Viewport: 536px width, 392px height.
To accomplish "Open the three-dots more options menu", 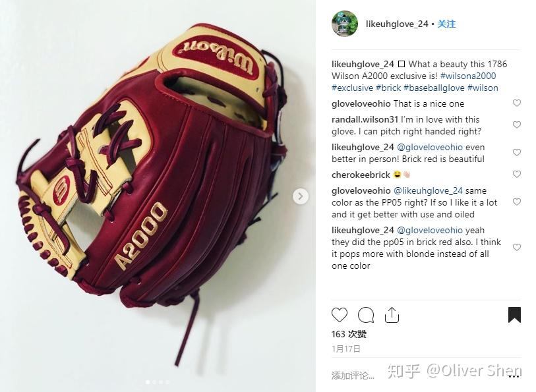I will (514, 376).
